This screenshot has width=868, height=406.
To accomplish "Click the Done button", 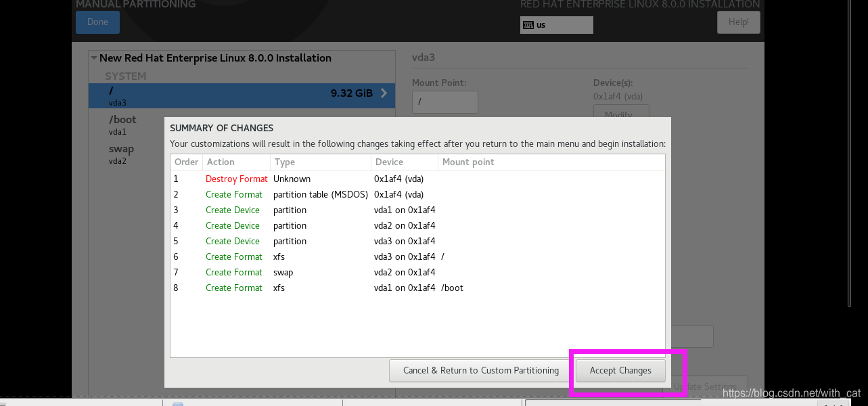I will pos(97,22).
